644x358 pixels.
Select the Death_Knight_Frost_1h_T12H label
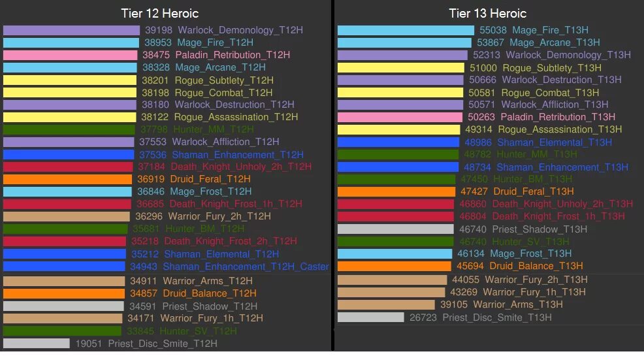point(236,203)
